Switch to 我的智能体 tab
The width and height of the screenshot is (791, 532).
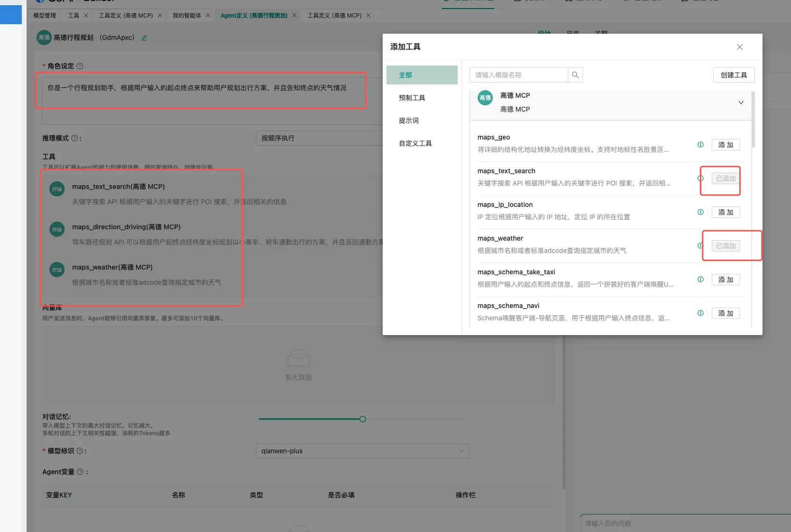[187, 16]
